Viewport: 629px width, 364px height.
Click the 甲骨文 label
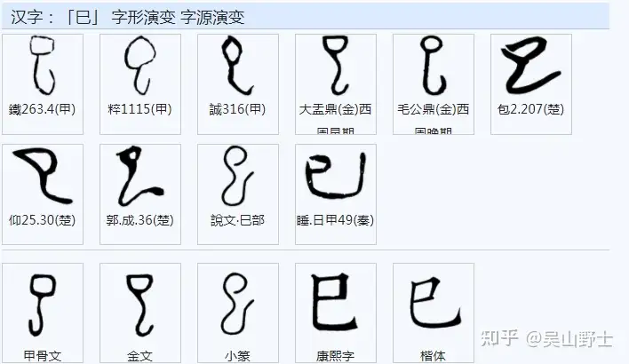click(x=42, y=356)
